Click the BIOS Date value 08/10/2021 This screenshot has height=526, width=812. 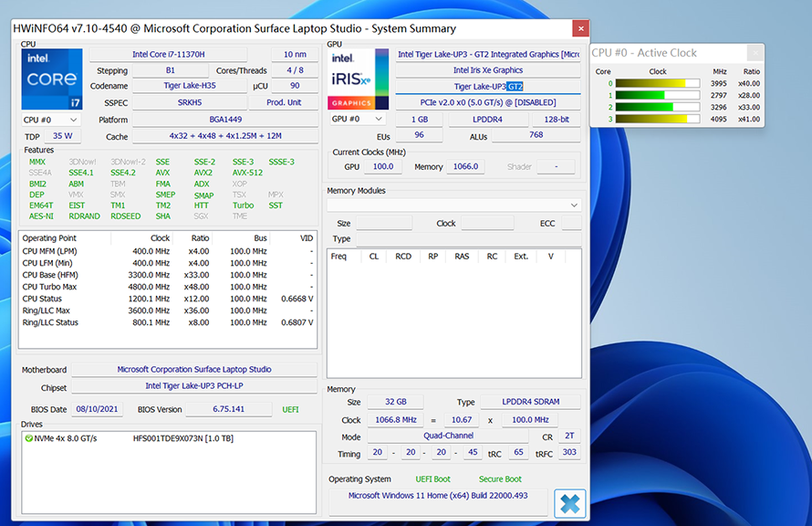97,409
